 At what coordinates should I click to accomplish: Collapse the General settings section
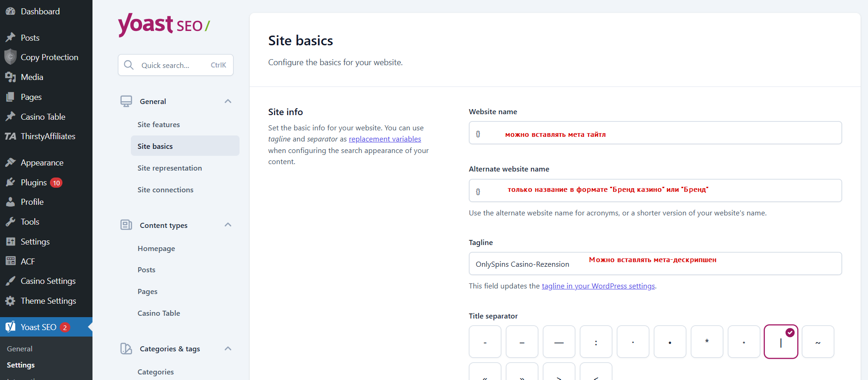point(228,101)
